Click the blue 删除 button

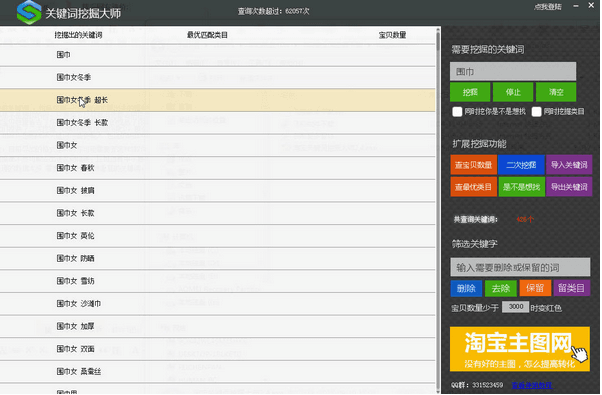pyautogui.click(x=466, y=288)
